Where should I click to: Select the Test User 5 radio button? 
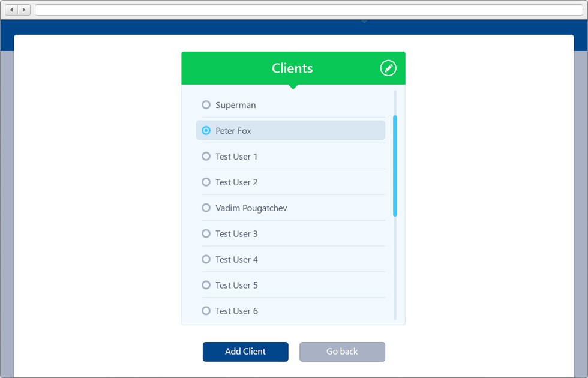pyautogui.click(x=206, y=285)
